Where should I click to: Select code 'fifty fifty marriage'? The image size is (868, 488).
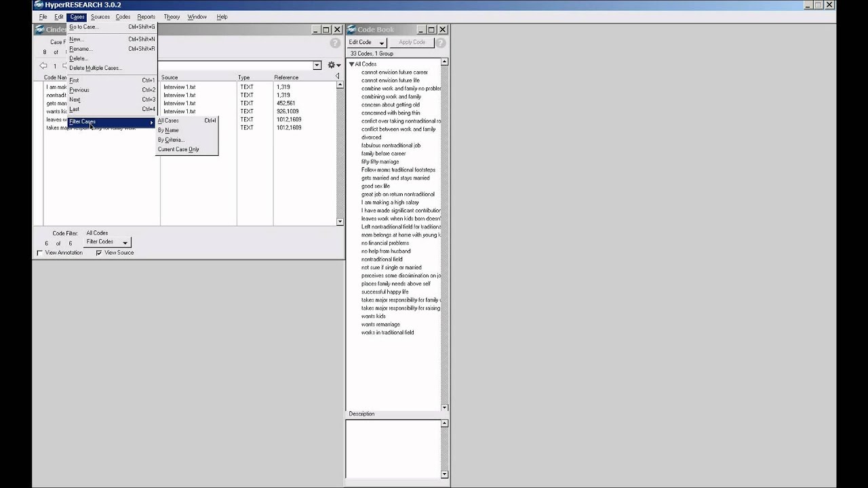[x=380, y=162]
